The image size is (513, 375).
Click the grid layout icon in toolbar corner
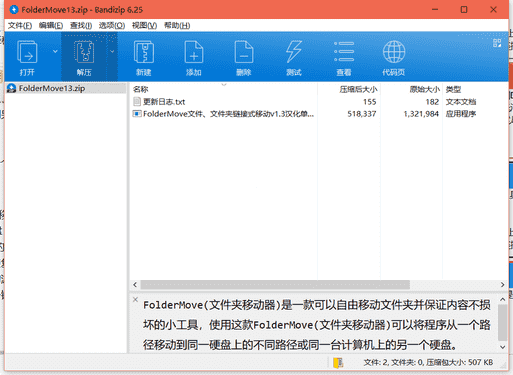tap(497, 43)
